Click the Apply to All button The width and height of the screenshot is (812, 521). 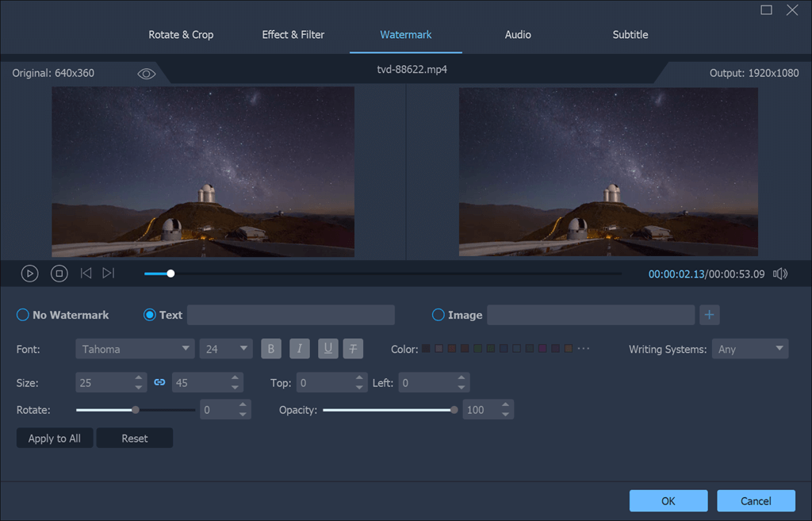pos(55,439)
